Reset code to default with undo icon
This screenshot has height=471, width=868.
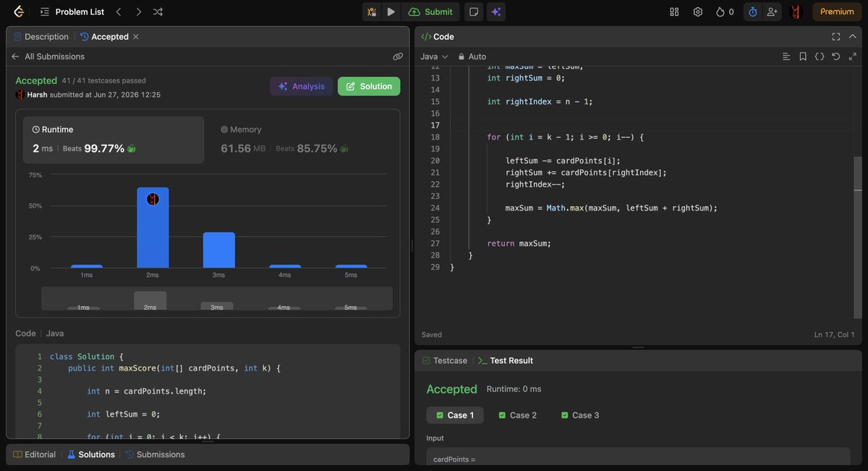click(x=836, y=56)
